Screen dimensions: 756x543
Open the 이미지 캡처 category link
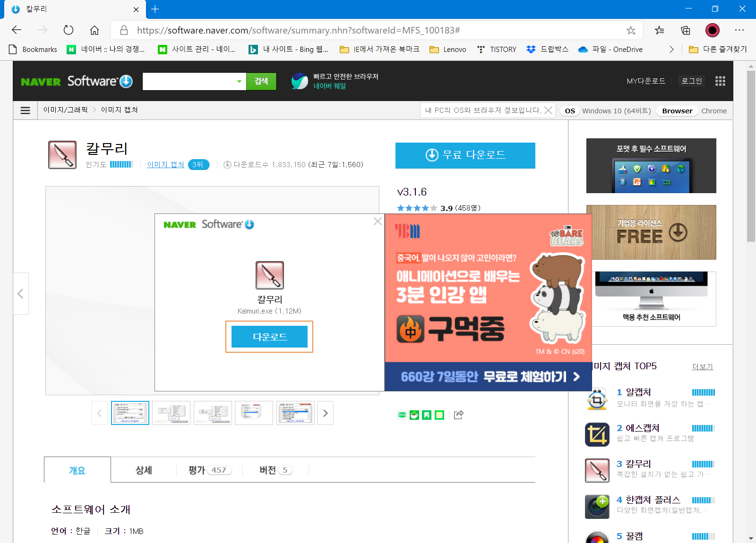(165, 164)
